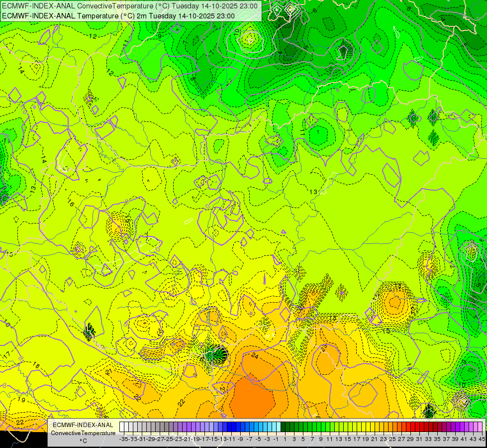Select the white legend swatch above -35
Image resolution: width=487 pixels, height=448 pixels.
[122, 427]
